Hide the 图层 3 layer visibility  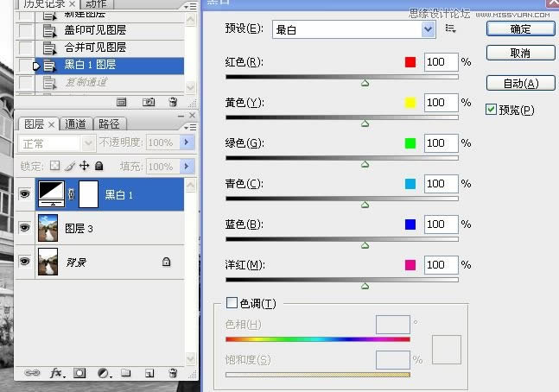(x=24, y=228)
